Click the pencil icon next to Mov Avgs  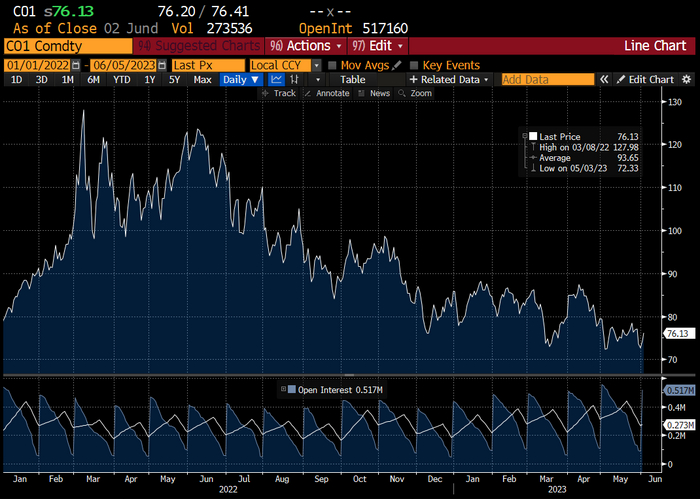[x=396, y=65]
